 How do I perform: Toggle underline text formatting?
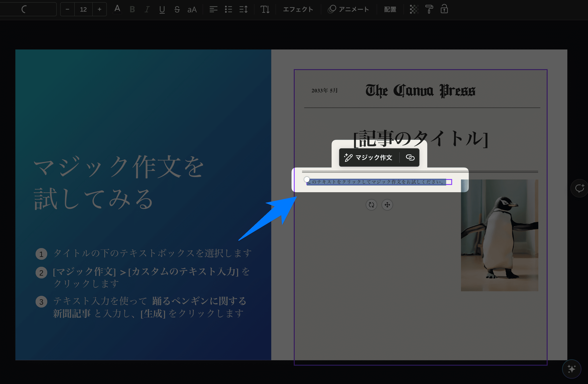click(x=162, y=9)
